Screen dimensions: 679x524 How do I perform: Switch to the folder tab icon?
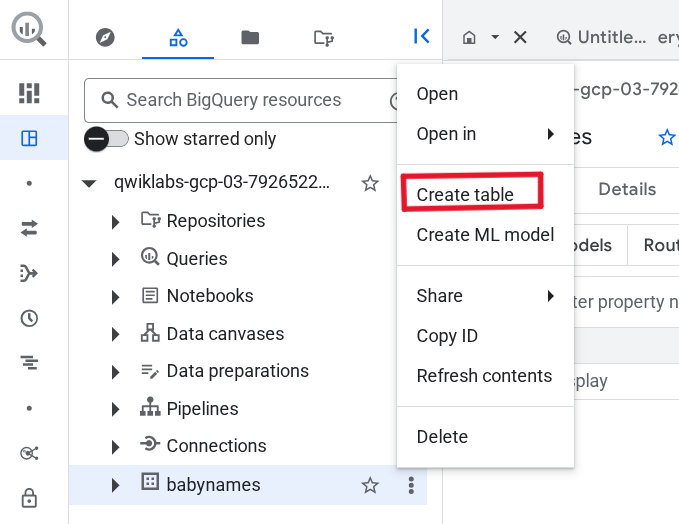coord(250,37)
